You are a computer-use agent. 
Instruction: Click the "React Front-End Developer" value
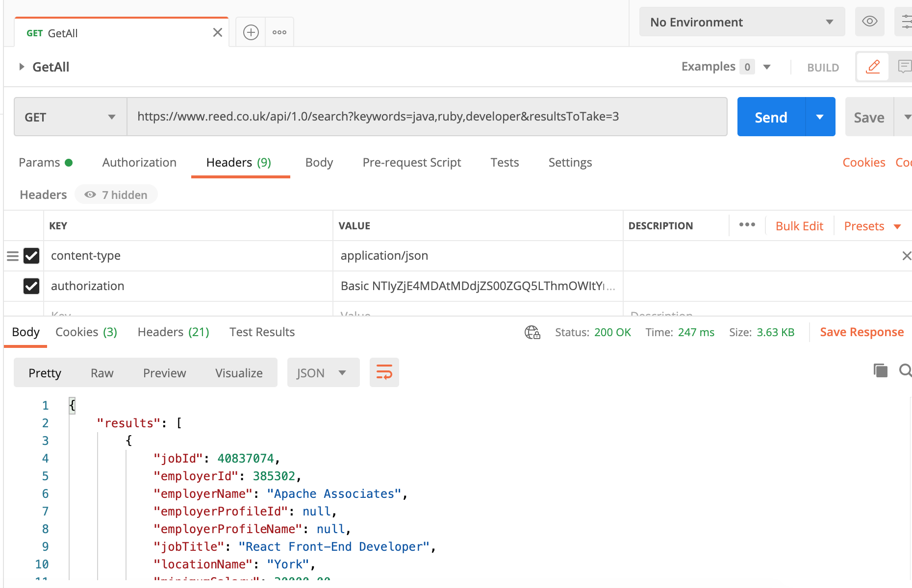click(x=334, y=546)
